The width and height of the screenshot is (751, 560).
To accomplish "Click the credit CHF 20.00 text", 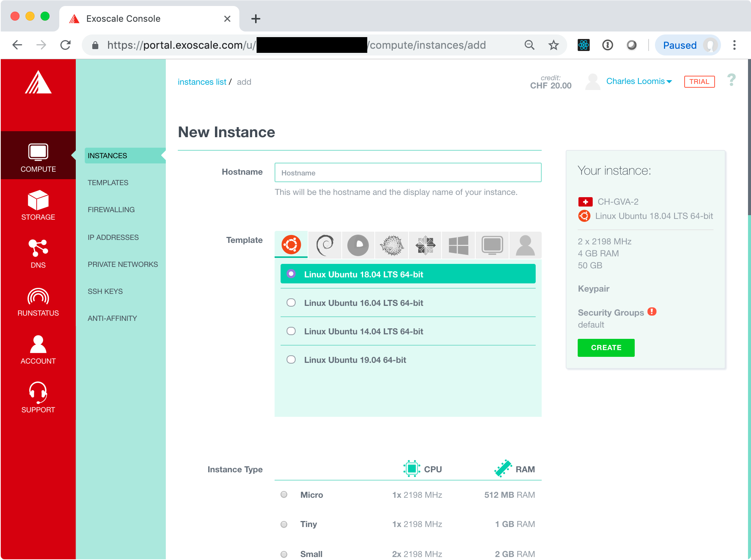I will point(551,82).
